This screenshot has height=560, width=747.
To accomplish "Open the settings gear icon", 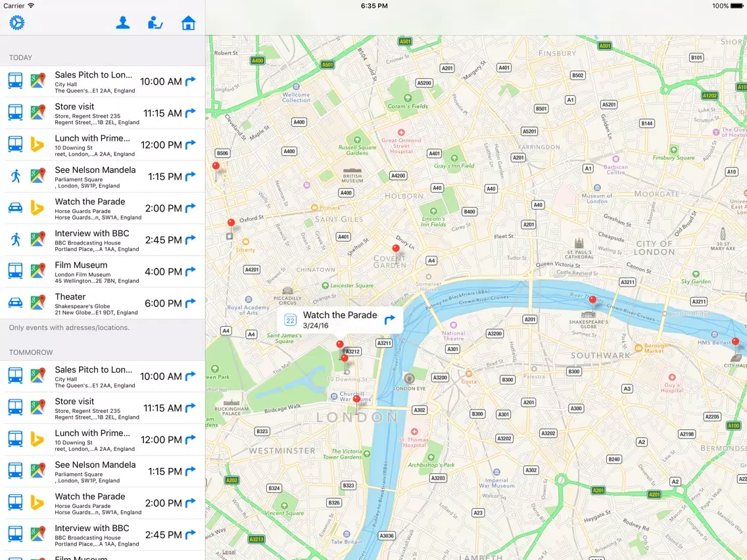I will coord(16,22).
